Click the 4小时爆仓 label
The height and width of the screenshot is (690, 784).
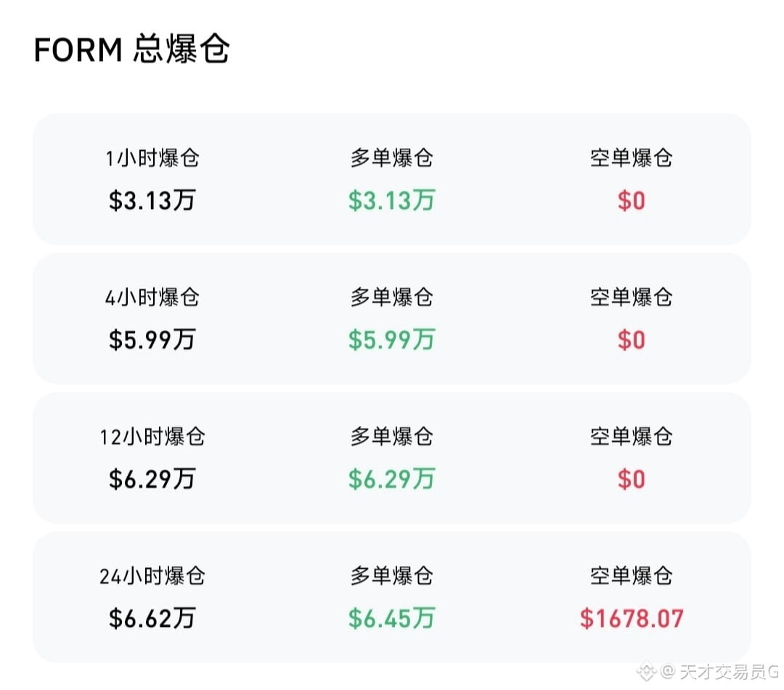point(152,297)
